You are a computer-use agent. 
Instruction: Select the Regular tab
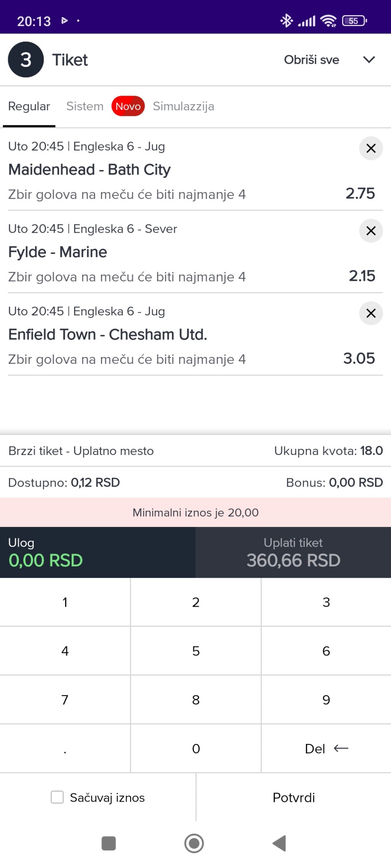click(x=29, y=106)
